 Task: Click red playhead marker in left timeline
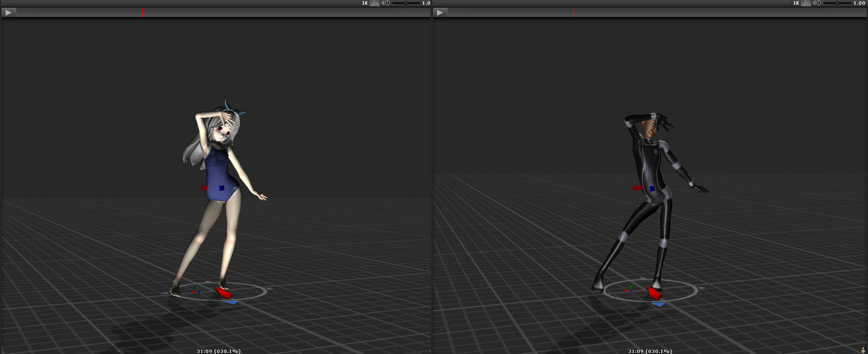pos(142,13)
